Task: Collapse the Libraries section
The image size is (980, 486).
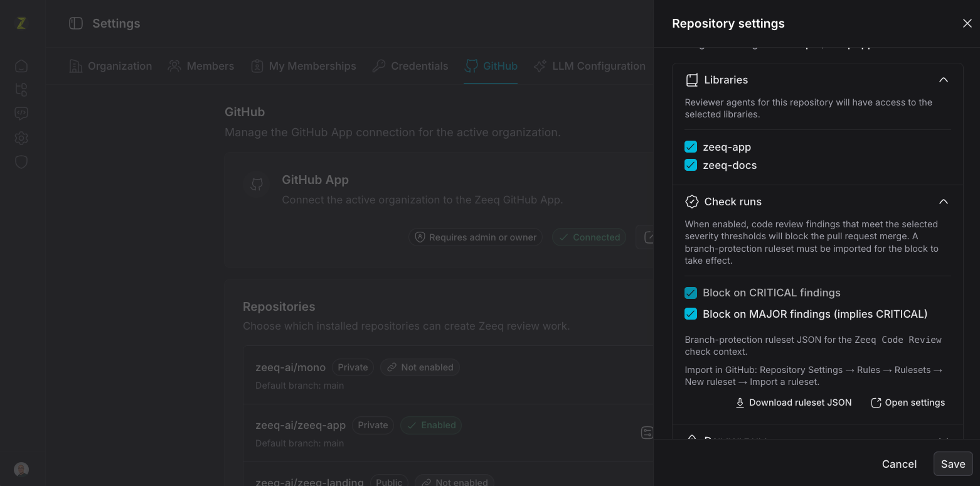Action: pyautogui.click(x=943, y=80)
